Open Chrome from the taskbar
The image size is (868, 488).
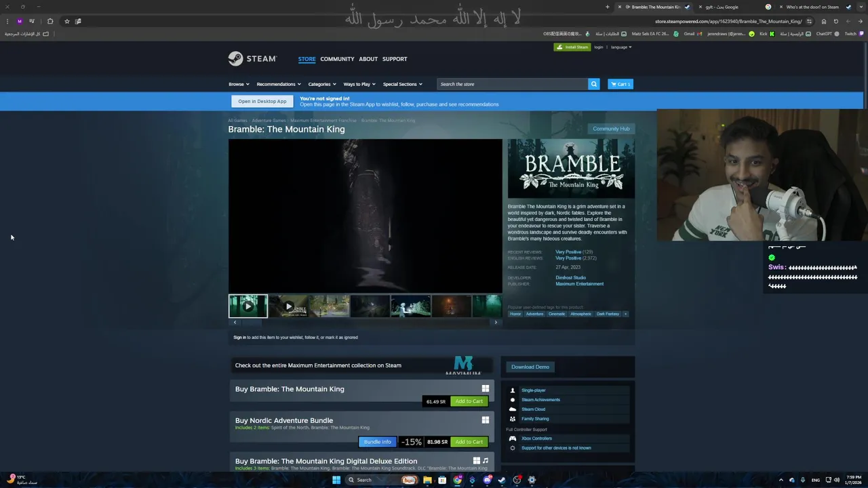tap(457, 480)
